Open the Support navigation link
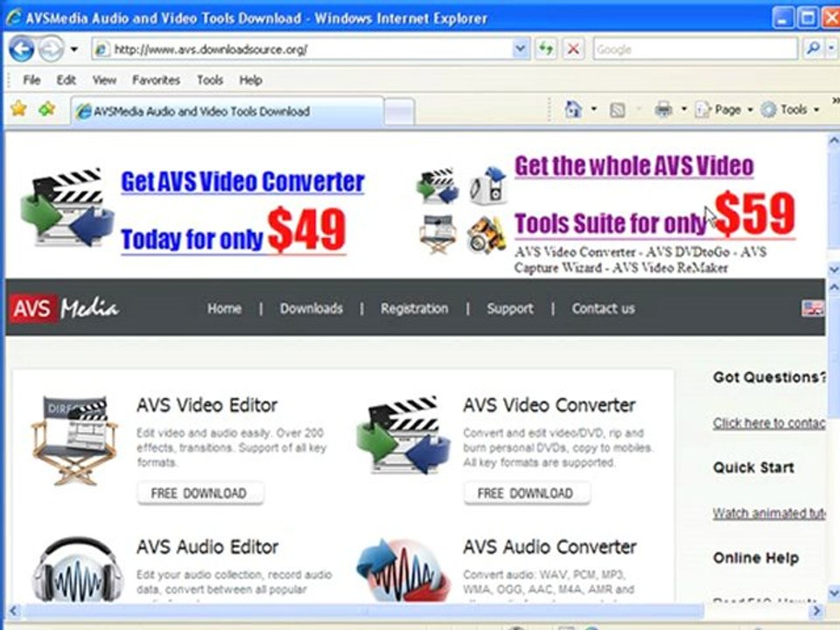 pyautogui.click(x=510, y=309)
